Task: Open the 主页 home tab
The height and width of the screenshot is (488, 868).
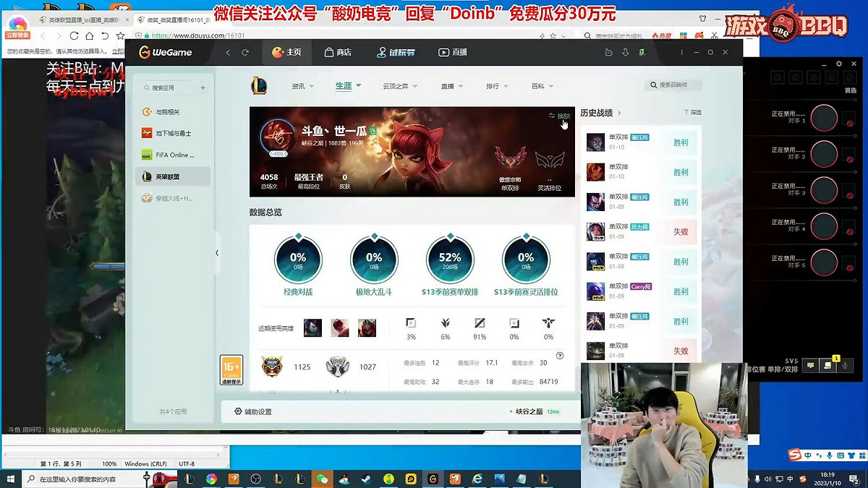Action: click(x=286, y=52)
